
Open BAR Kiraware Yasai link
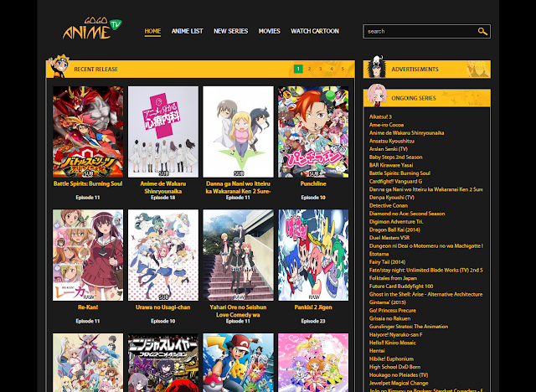[389, 165]
